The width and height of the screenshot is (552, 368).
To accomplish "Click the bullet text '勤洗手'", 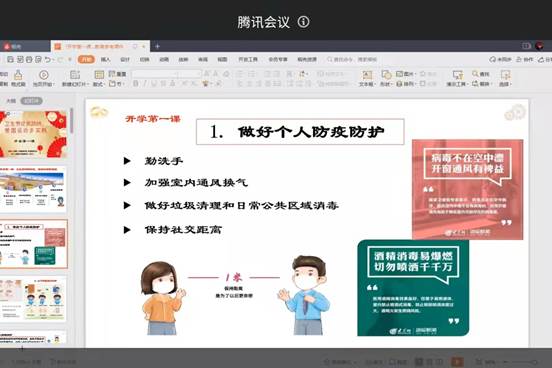I will [x=164, y=161].
